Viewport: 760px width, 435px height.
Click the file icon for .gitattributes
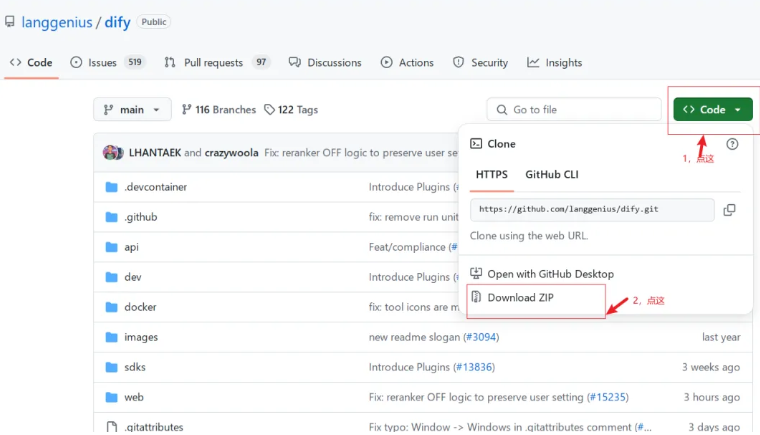(x=111, y=427)
